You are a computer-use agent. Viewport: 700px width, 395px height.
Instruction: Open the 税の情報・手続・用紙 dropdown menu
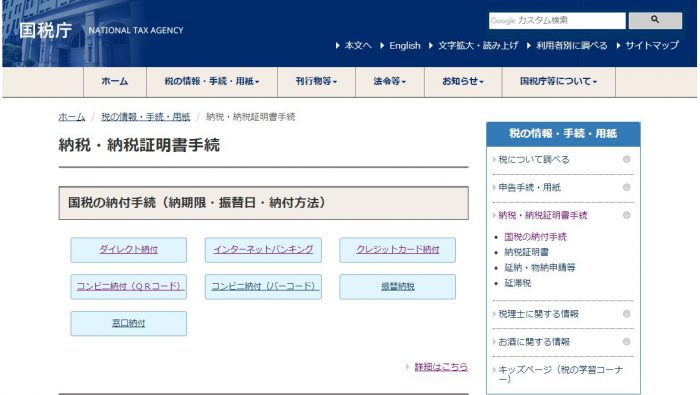click(x=212, y=81)
